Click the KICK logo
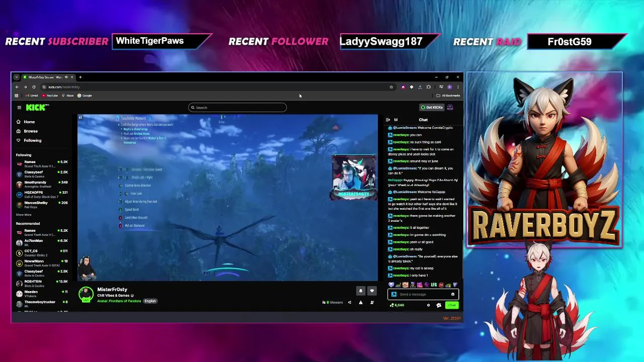 pyautogui.click(x=37, y=107)
